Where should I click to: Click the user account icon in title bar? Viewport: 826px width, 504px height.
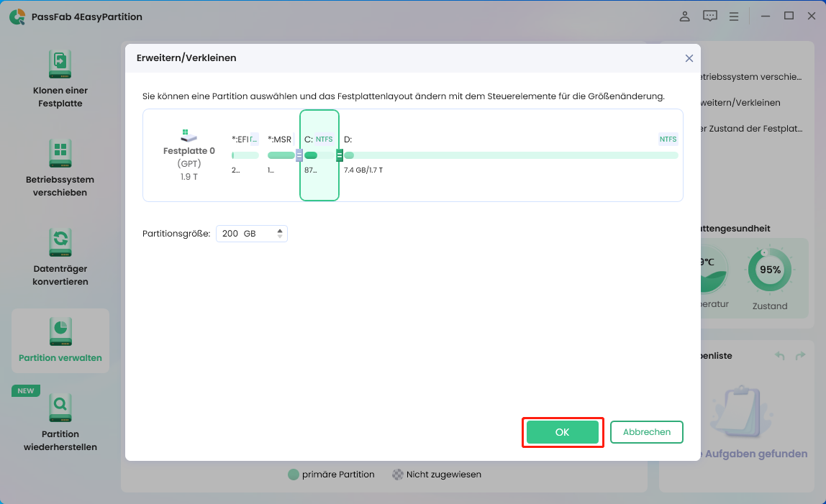point(685,16)
